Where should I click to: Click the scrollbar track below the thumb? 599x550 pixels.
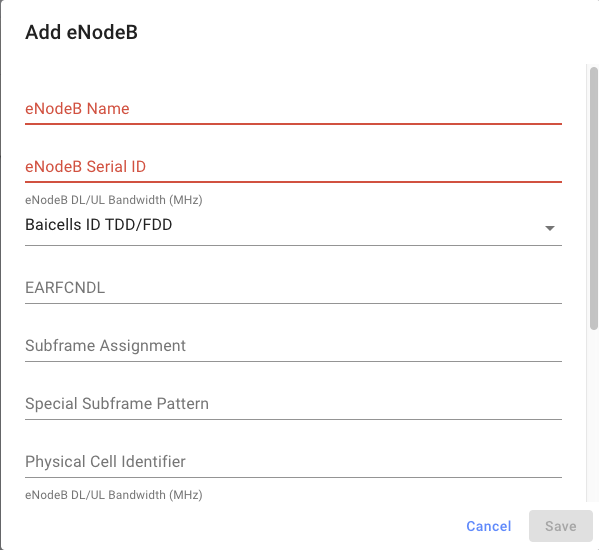pos(594,416)
